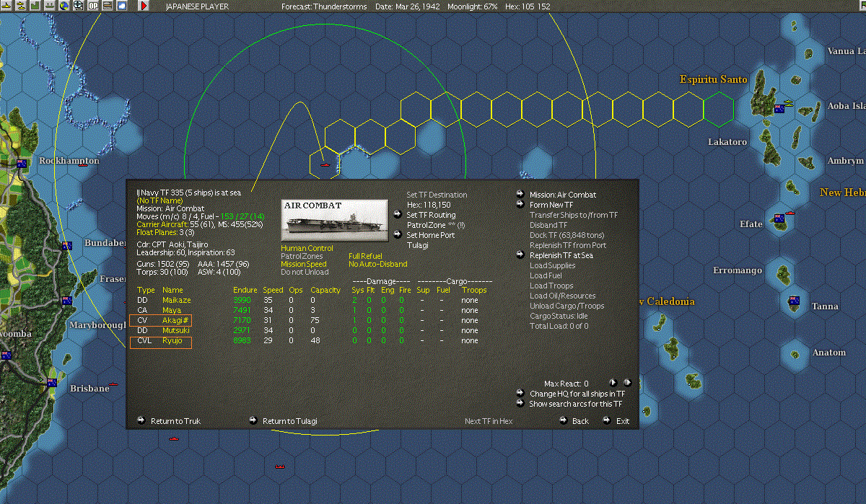
Task: Toggle the Full Refuel setting
Action: click(365, 256)
